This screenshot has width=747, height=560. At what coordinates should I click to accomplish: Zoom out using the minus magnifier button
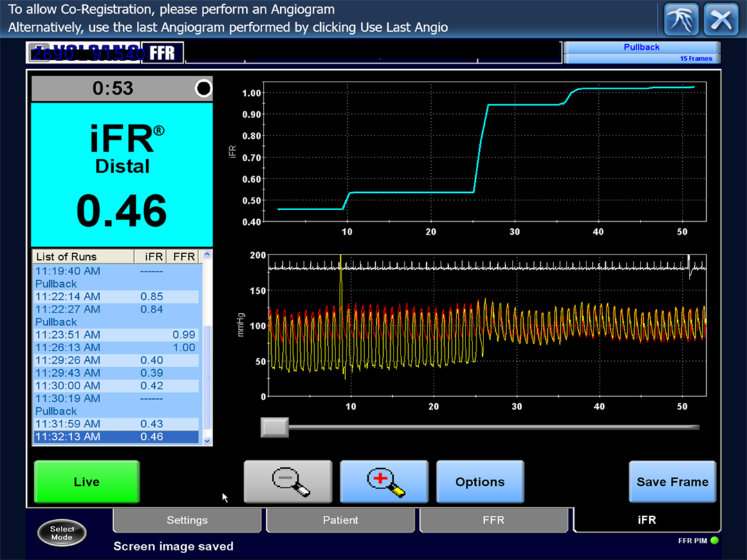click(288, 481)
